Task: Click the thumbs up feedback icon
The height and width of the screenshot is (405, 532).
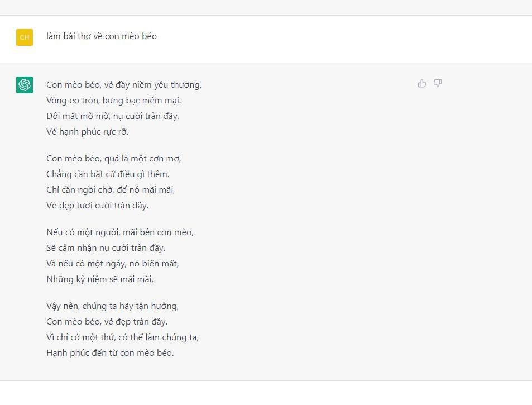Action: (421, 83)
